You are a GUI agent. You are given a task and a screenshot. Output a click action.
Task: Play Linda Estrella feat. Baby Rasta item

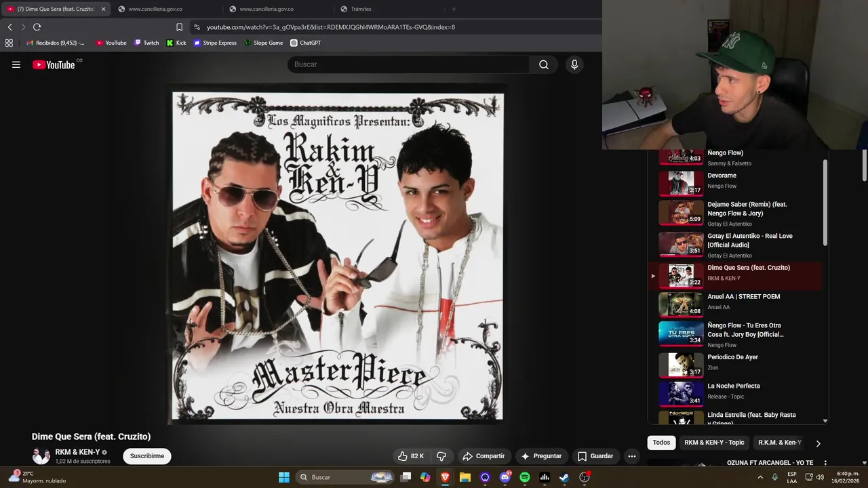tap(736, 416)
